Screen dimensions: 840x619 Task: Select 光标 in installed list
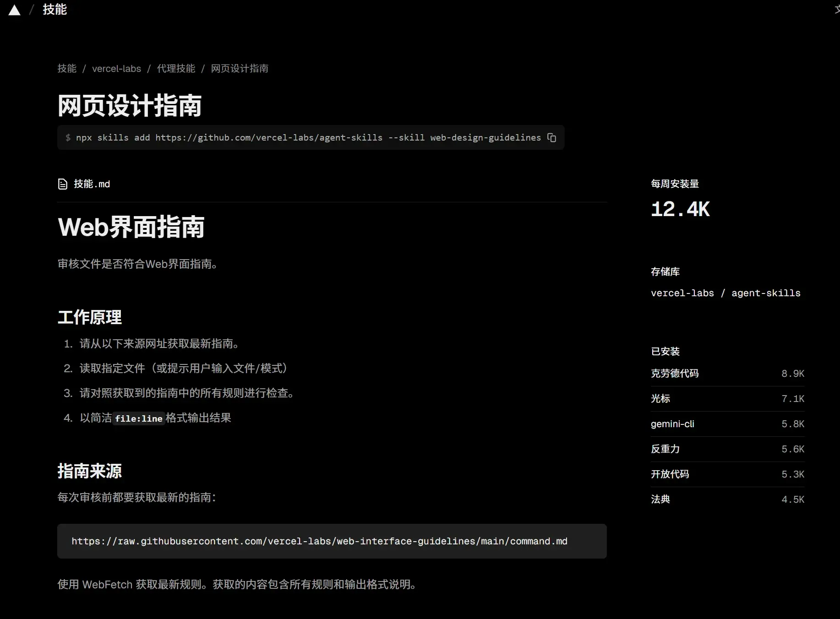pyautogui.click(x=660, y=399)
